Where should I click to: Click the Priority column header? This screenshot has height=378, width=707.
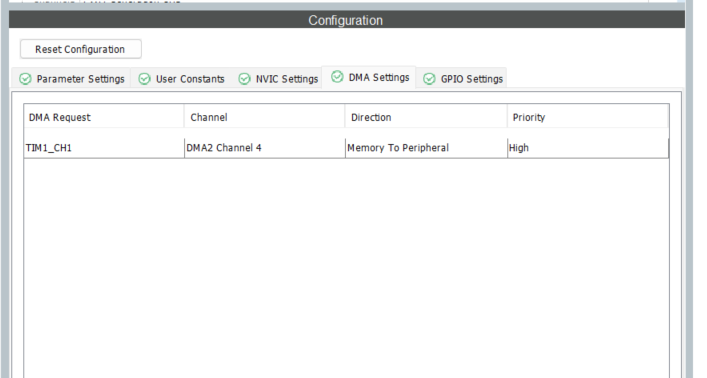588,117
